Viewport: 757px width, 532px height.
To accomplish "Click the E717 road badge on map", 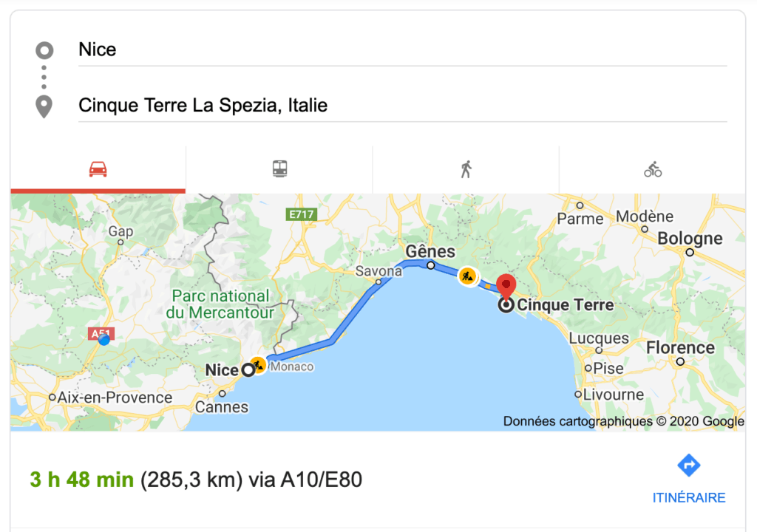I will click(x=302, y=214).
